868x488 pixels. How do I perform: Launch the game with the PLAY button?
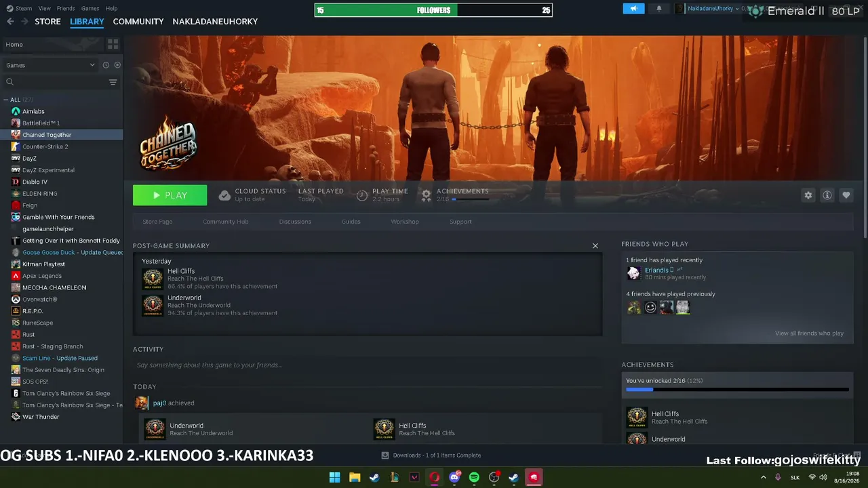pos(170,195)
